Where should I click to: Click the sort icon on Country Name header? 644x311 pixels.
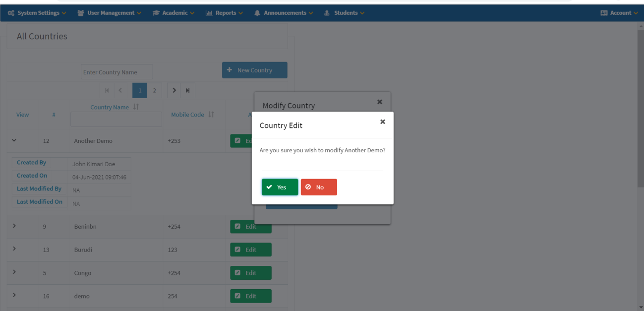tap(136, 106)
